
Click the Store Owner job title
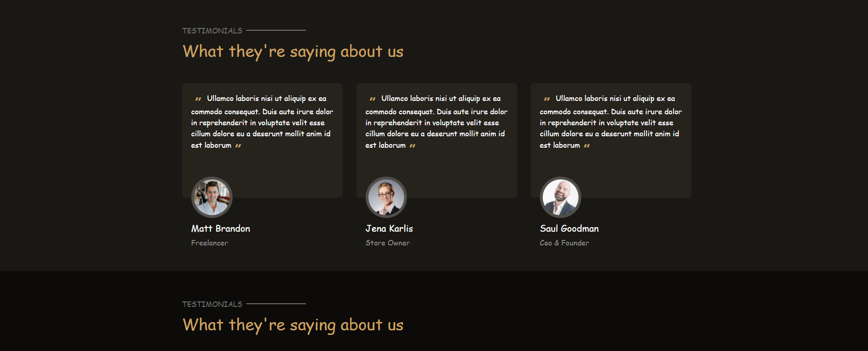pyautogui.click(x=388, y=243)
